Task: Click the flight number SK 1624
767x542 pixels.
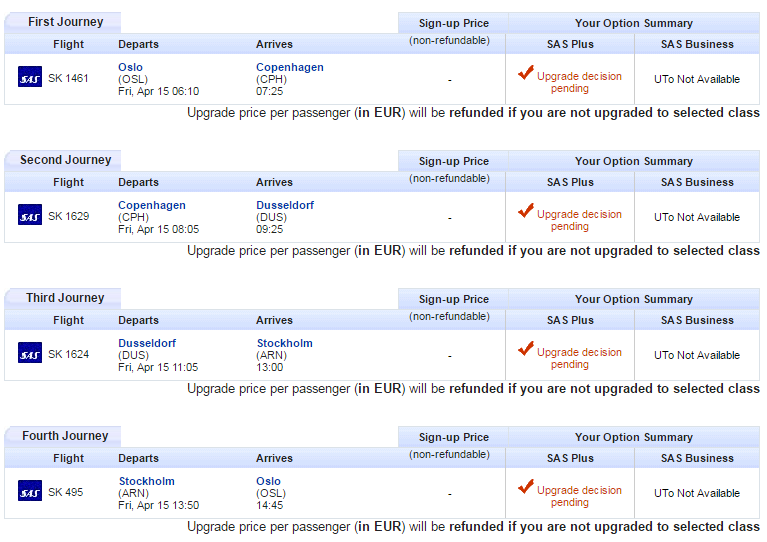Action: pos(69,355)
